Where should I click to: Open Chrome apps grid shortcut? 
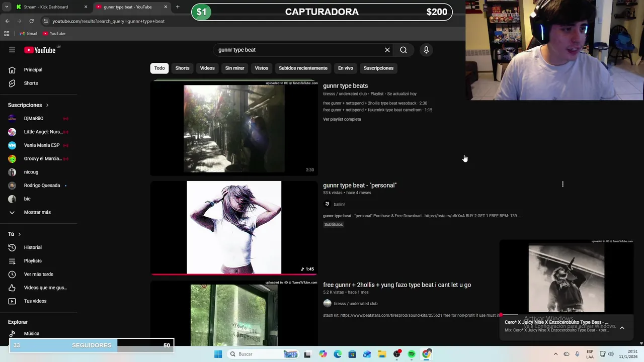coord(7,33)
